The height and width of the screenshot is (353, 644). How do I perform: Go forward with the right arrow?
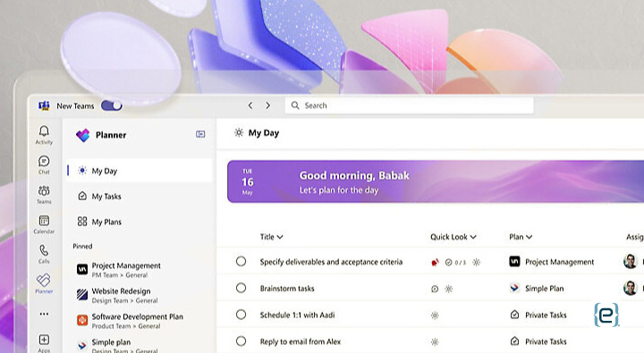(x=267, y=105)
